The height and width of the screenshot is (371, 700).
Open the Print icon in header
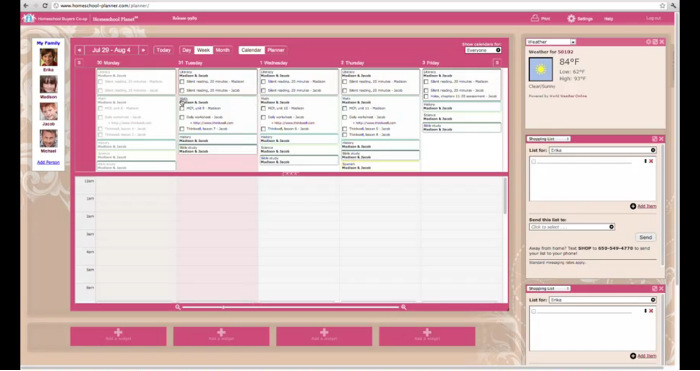(534, 18)
